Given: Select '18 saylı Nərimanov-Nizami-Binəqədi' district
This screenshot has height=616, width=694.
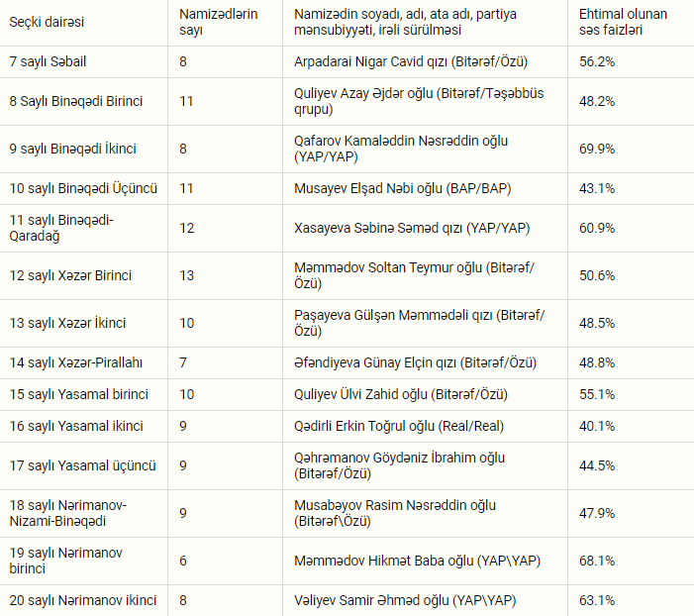Looking at the screenshot, I should 67,513.
